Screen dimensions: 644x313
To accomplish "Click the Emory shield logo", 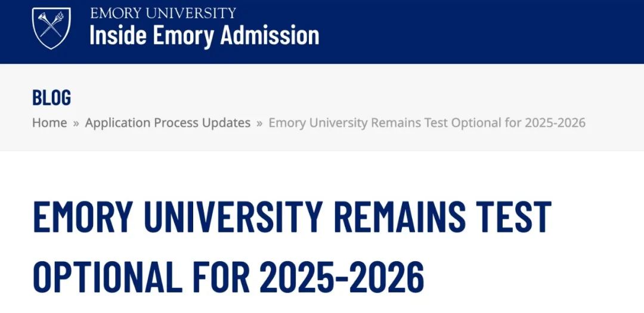I will coord(51,28).
